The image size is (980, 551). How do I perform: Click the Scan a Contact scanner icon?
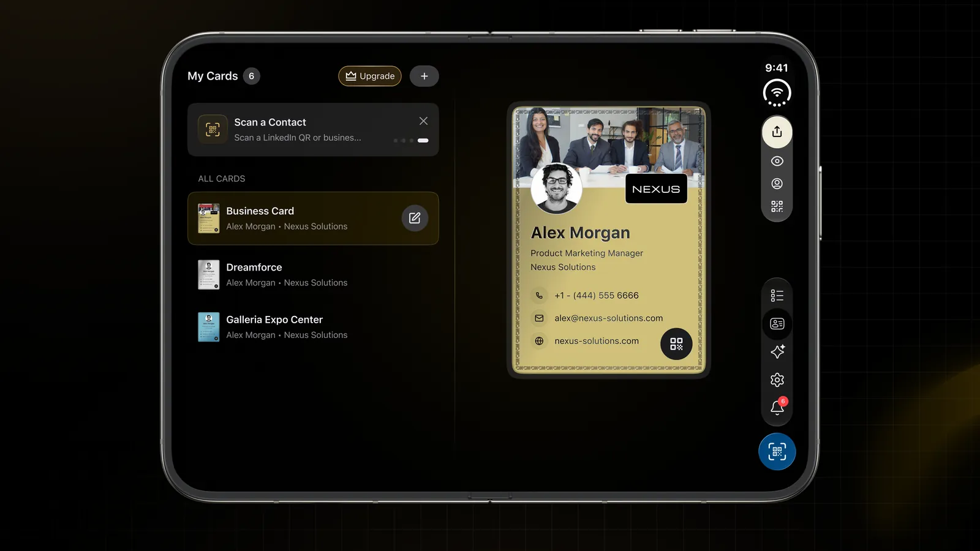coord(213,129)
